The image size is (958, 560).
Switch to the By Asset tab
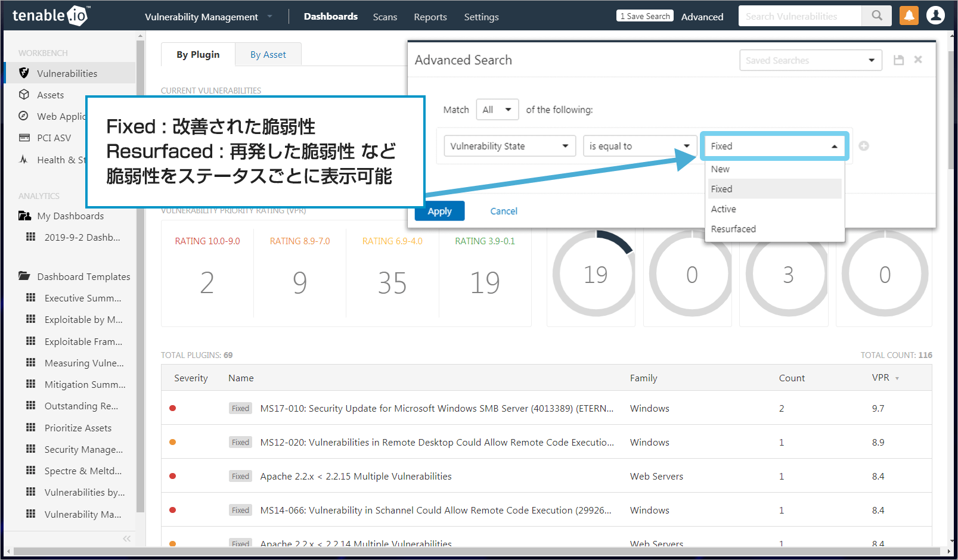click(x=268, y=54)
